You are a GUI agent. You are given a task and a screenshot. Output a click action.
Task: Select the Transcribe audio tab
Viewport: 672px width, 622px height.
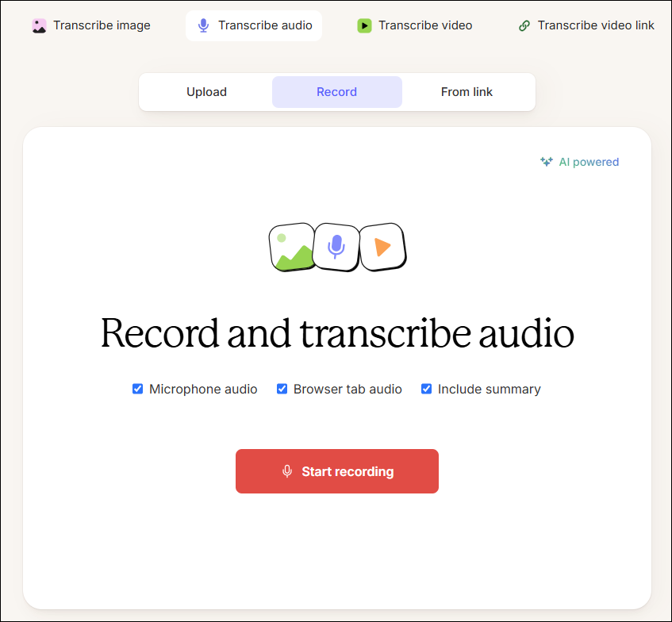[254, 25]
